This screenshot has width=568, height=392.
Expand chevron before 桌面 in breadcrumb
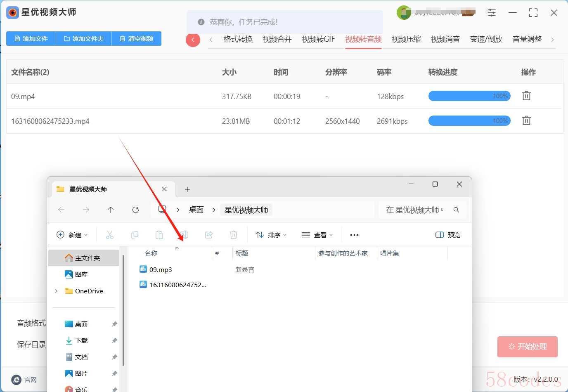[x=178, y=210]
